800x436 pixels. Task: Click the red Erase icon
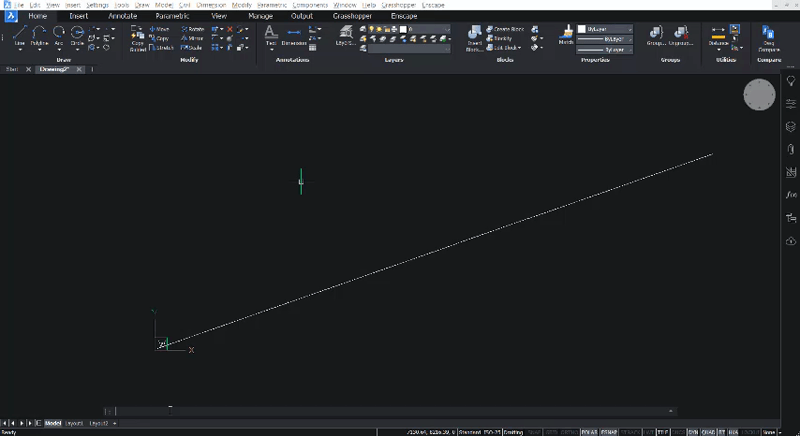click(230, 29)
